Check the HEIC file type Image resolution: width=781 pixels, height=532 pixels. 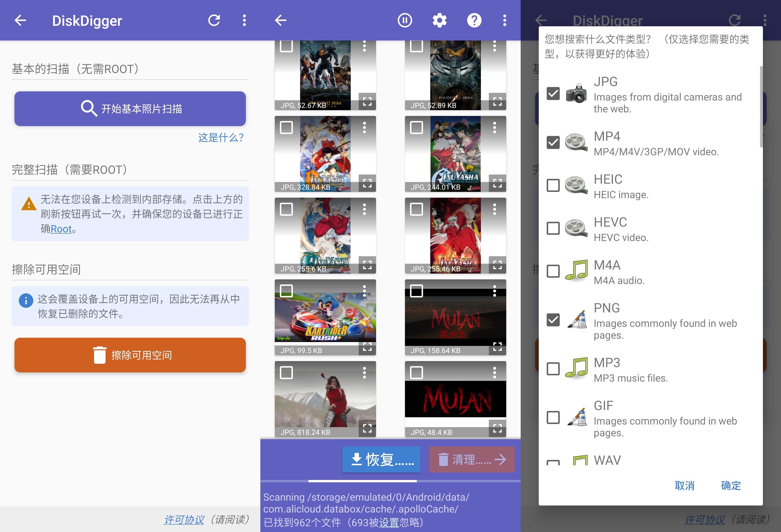pyautogui.click(x=553, y=185)
